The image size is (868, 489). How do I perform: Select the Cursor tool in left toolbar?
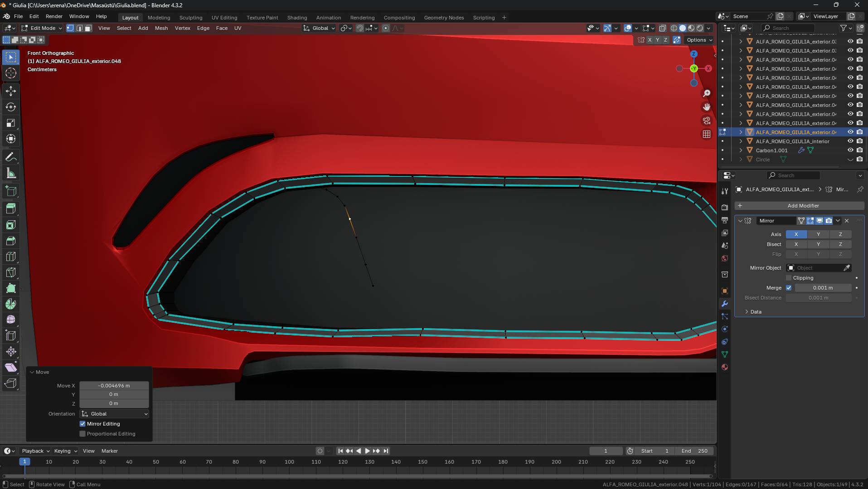pyautogui.click(x=11, y=73)
